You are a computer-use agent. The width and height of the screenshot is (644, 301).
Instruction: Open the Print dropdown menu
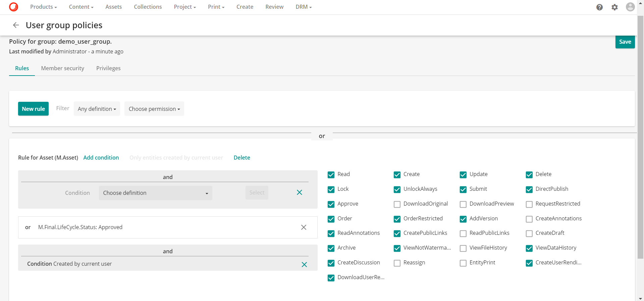(x=216, y=7)
